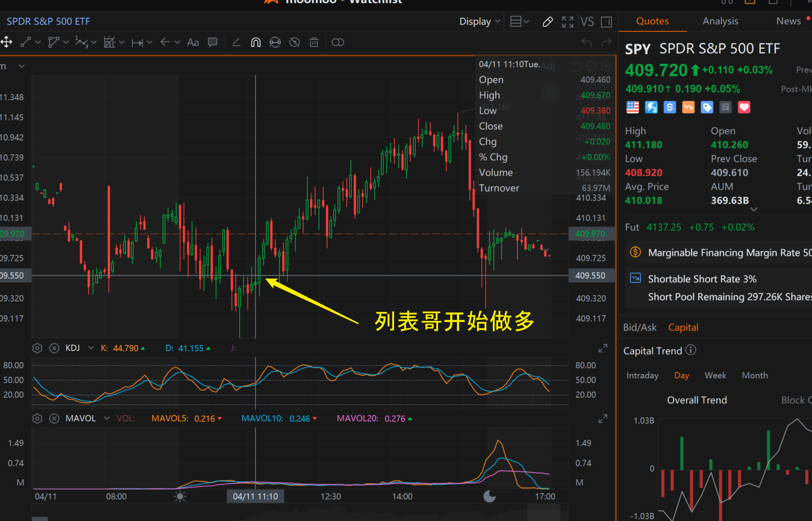Open the MAVOL indicator selector dropdown

[107, 418]
